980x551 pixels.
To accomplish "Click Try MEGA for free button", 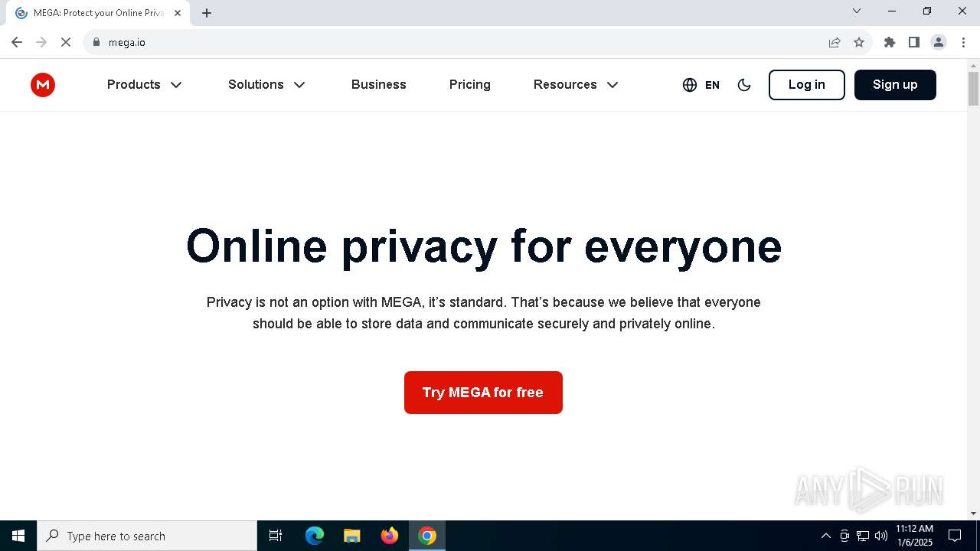I will tap(483, 393).
